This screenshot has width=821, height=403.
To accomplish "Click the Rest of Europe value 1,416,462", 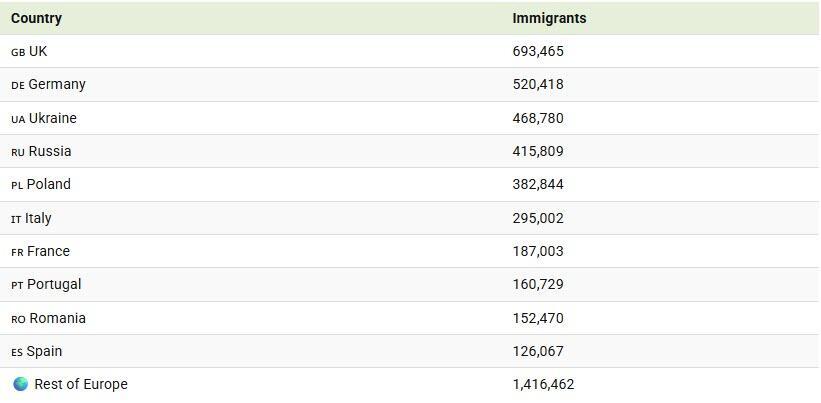I will [x=543, y=384].
